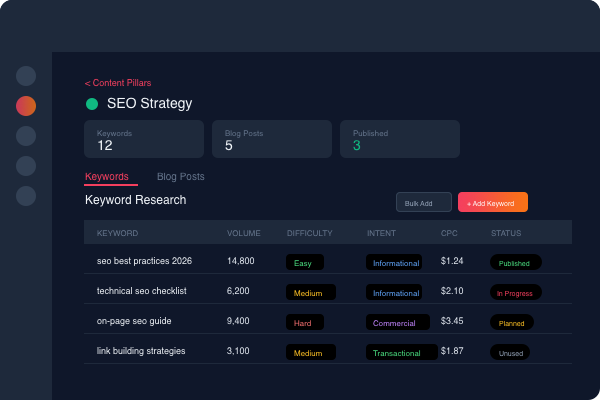
Task: Open the Blog Posts 5 stat card
Action: (x=272, y=139)
